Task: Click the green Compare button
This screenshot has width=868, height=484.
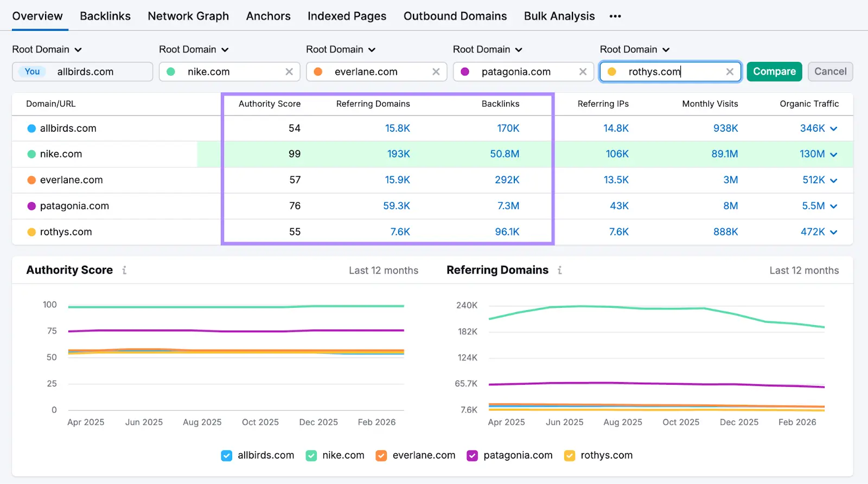Action: coord(774,72)
